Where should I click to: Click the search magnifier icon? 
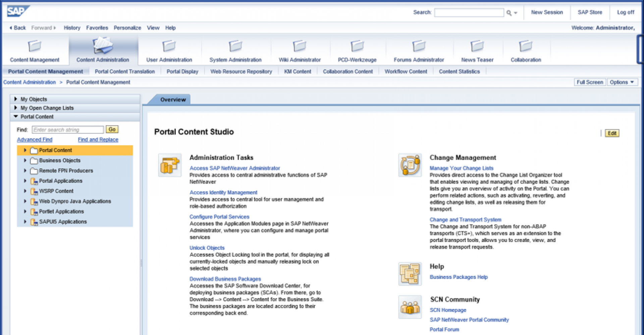point(509,13)
